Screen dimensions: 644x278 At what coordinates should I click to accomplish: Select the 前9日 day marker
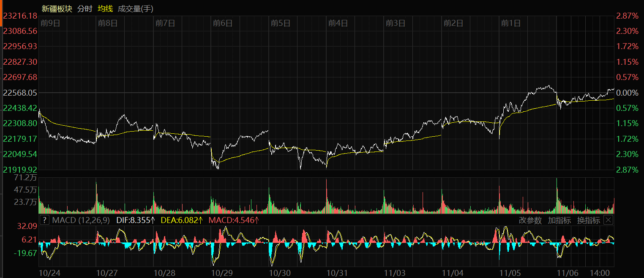50,23
